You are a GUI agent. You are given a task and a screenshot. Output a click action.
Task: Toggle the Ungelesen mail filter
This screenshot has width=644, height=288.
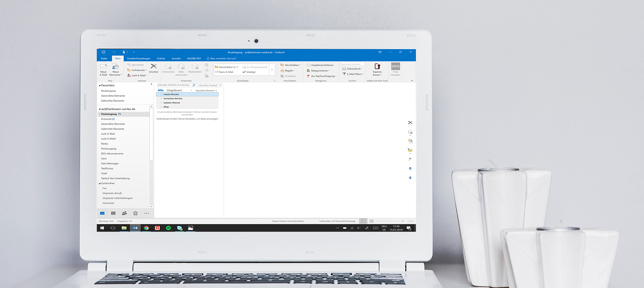tap(174, 90)
